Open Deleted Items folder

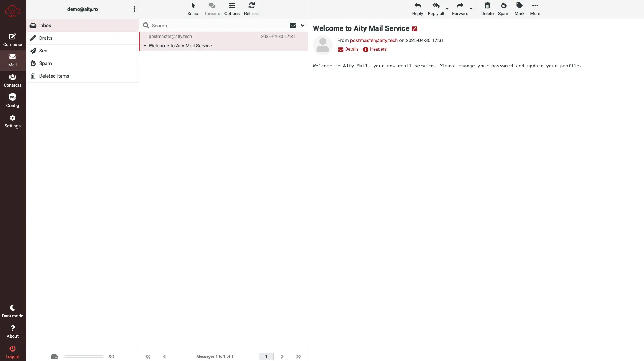pos(82,76)
